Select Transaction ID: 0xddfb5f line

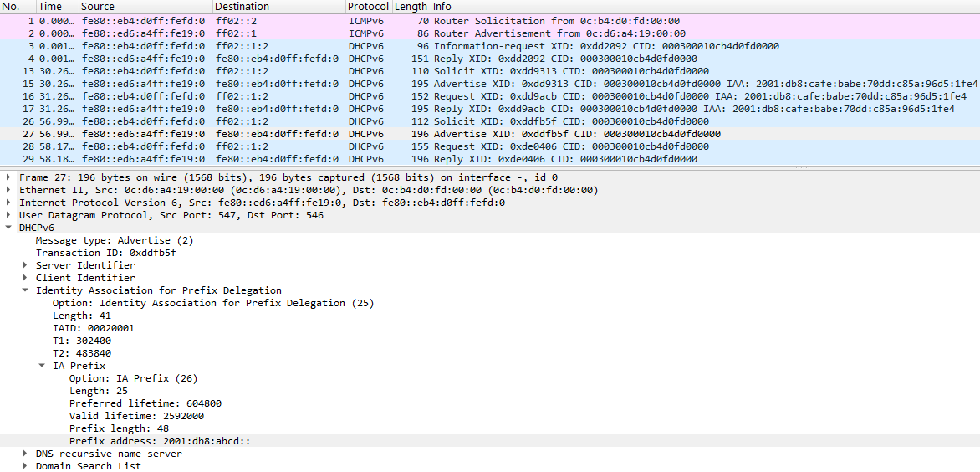coord(105,253)
